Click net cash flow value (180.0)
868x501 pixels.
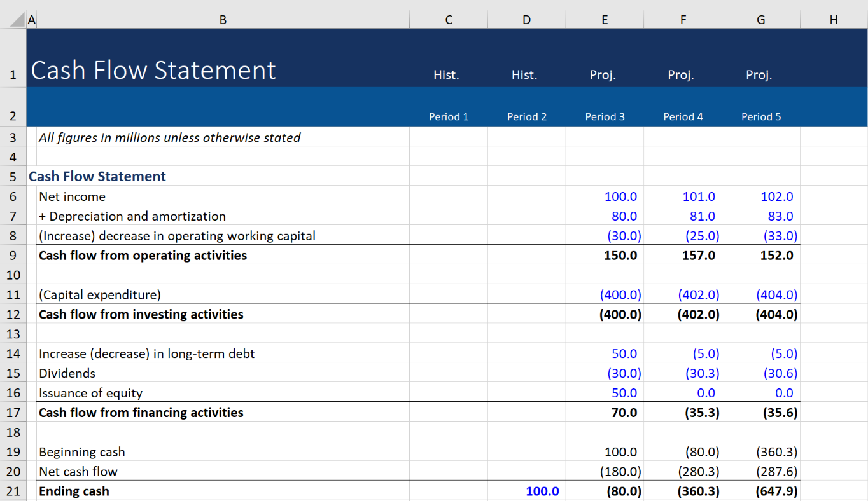click(x=621, y=472)
